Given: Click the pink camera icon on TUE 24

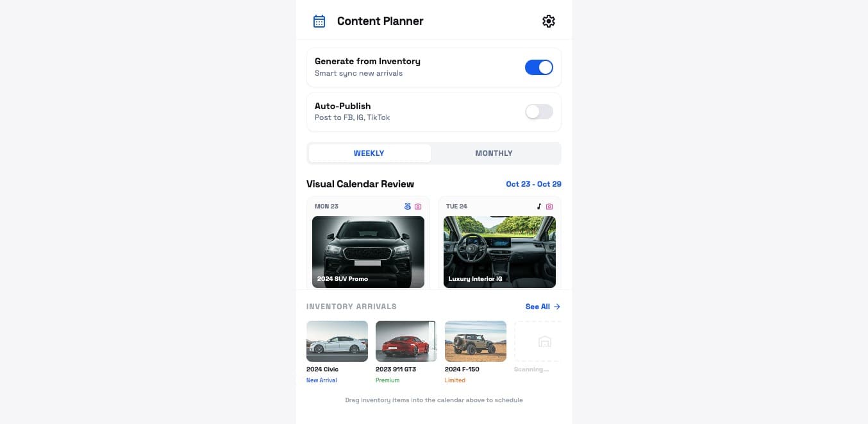Looking at the screenshot, I should click(549, 207).
